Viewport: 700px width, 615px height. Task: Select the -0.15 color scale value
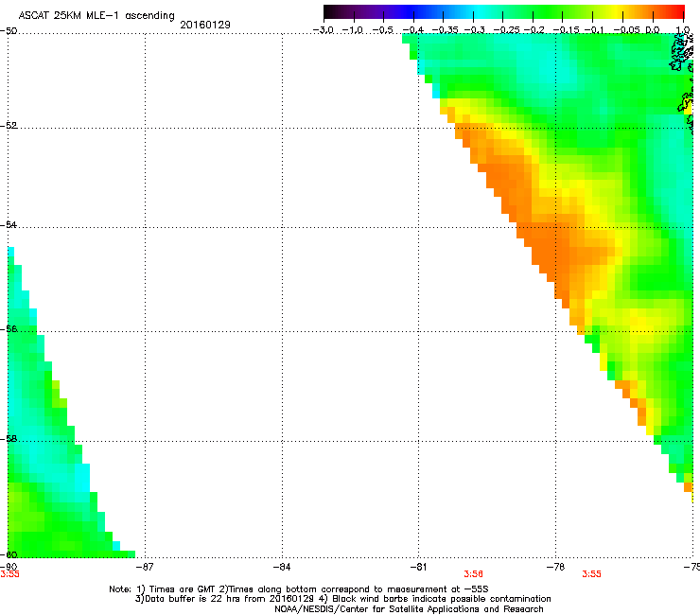pos(566,30)
